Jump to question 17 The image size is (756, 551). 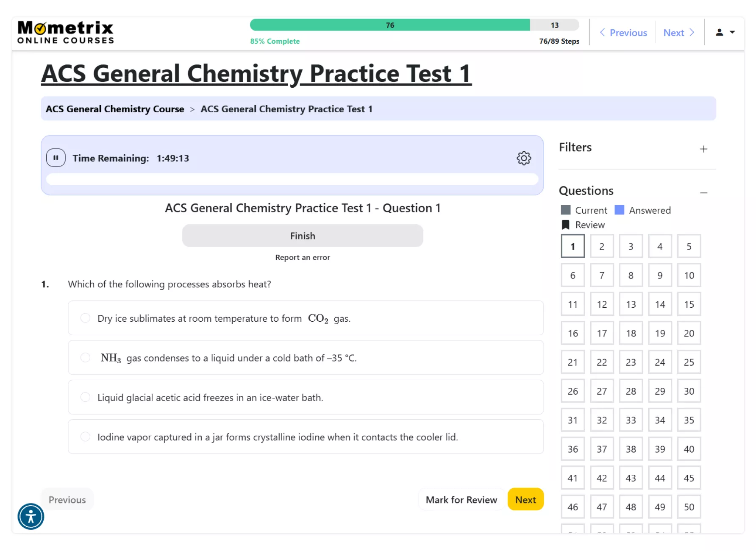(602, 334)
